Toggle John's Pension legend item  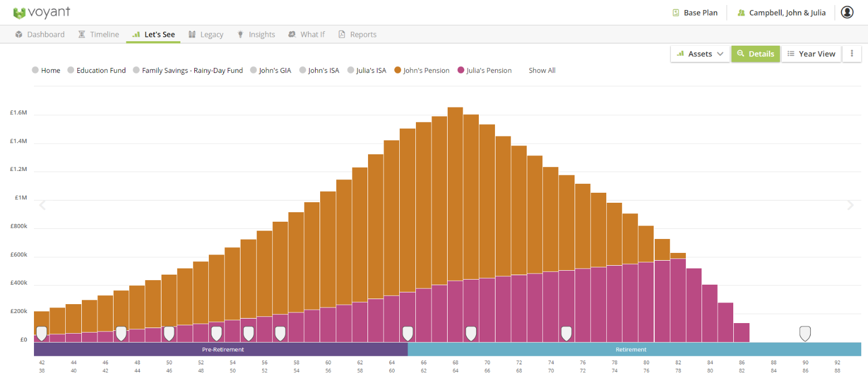click(421, 71)
